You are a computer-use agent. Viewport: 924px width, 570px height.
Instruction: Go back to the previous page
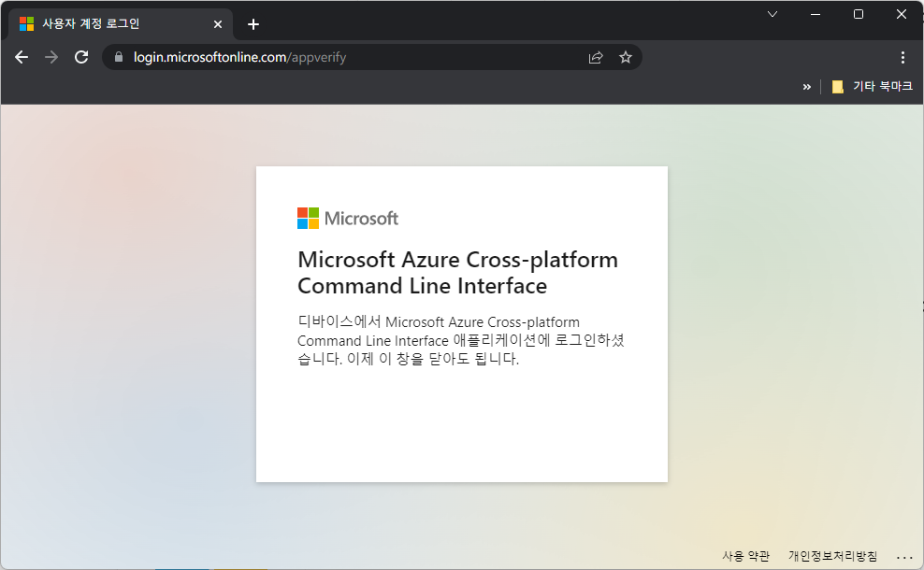[22, 57]
